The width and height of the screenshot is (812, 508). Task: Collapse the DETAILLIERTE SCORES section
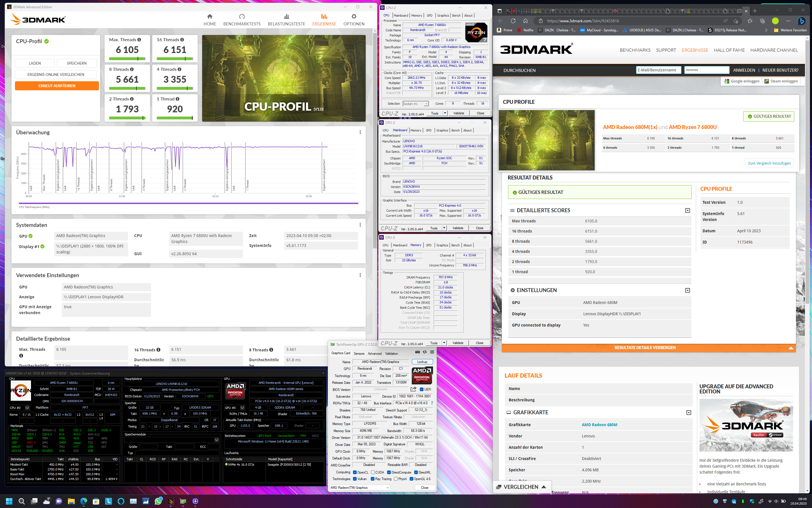coord(687,210)
